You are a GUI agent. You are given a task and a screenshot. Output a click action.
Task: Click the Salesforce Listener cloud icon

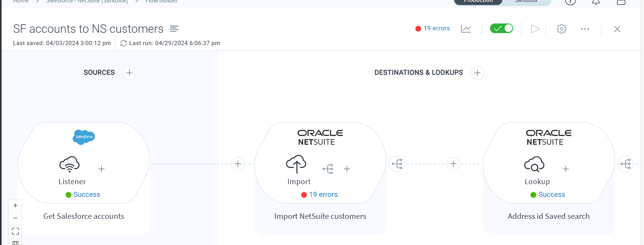pyautogui.click(x=69, y=164)
